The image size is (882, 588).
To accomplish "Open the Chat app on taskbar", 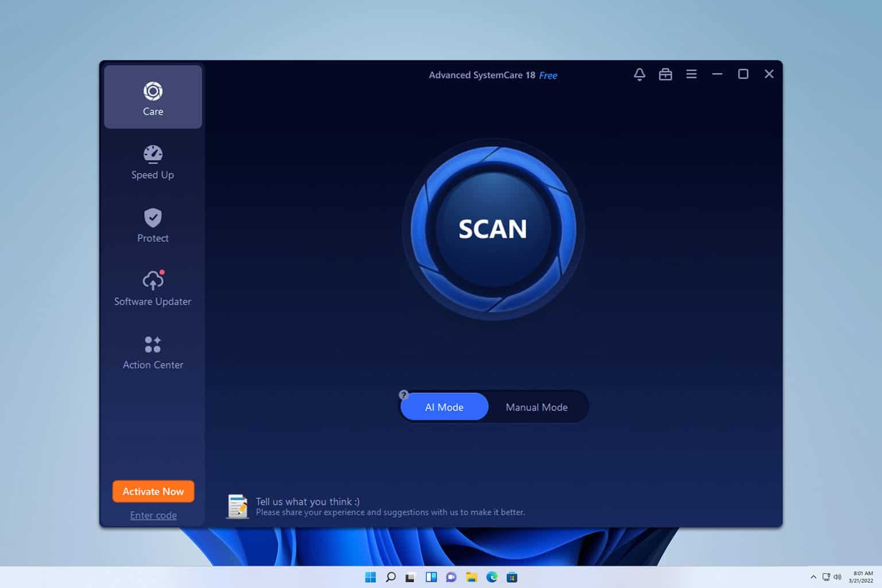I will click(x=451, y=577).
